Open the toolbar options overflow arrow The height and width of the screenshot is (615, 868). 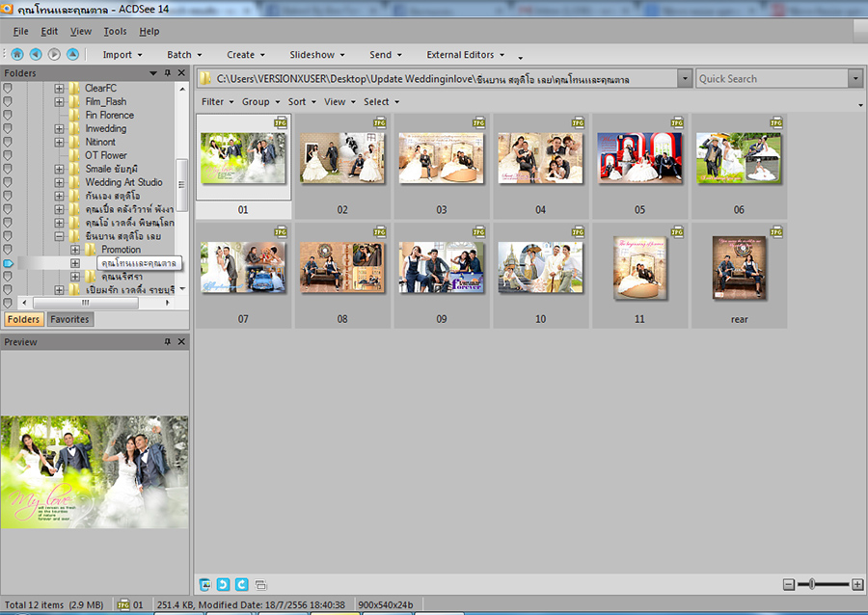521,57
